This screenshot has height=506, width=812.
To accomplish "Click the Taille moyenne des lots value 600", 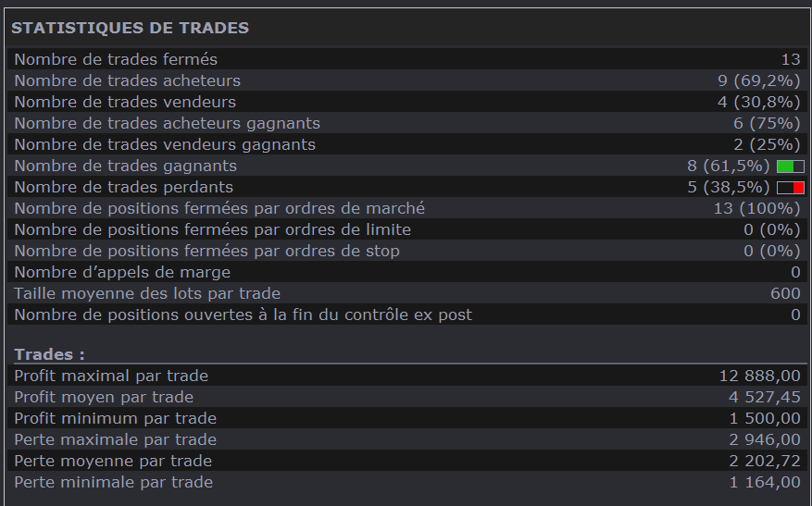I will [x=785, y=293].
